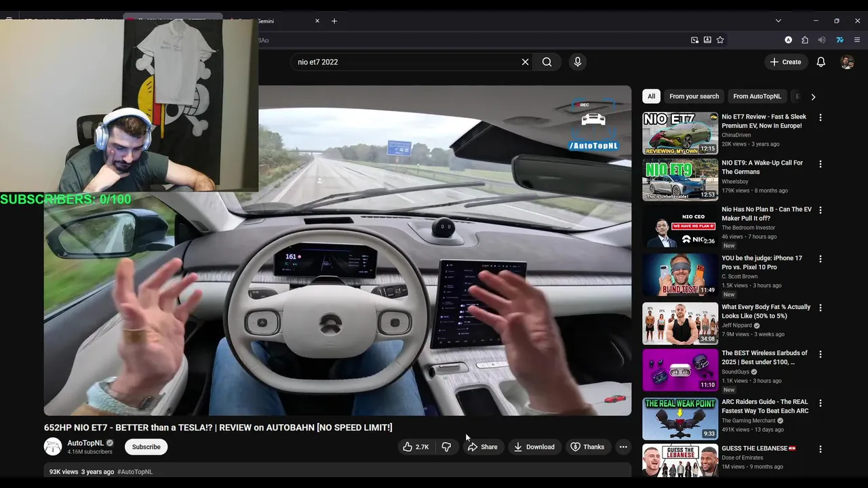Viewport: 868px width, 488px height.
Task: Click the Thanks button
Action: click(x=587, y=447)
